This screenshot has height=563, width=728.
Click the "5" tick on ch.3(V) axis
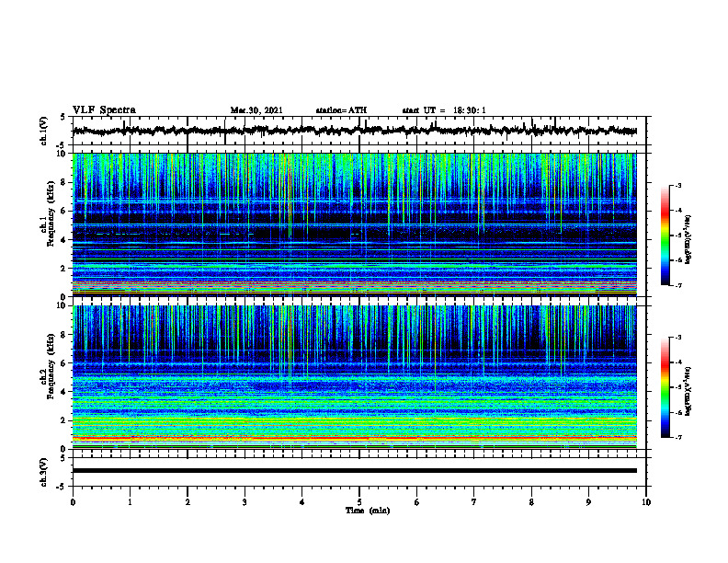click(x=63, y=458)
